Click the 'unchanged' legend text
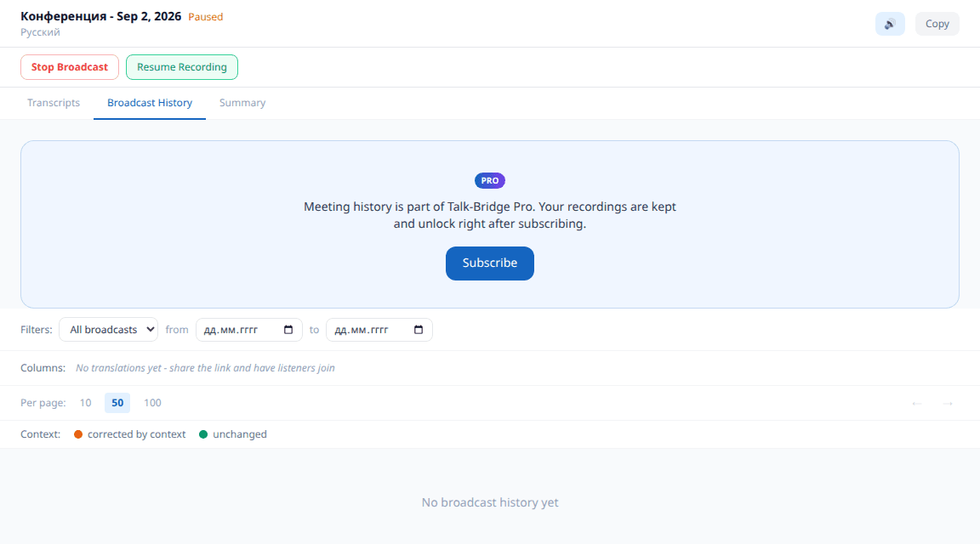Viewport: 980px width, 544px height. click(239, 434)
